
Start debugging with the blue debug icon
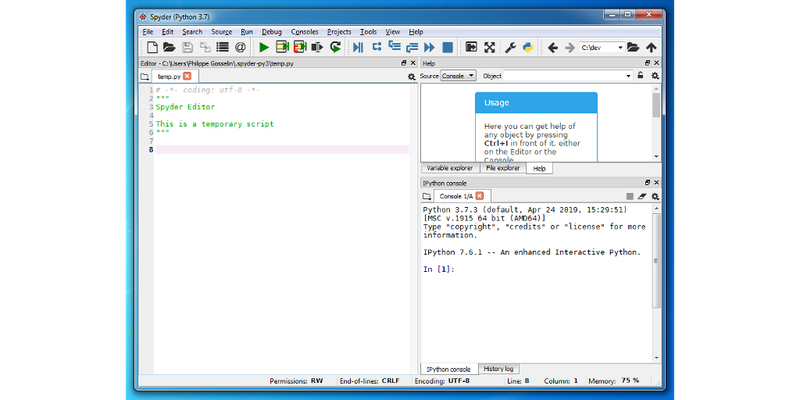[358, 47]
